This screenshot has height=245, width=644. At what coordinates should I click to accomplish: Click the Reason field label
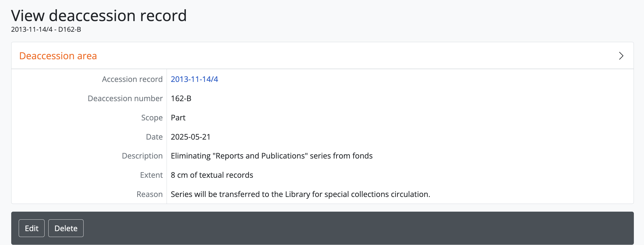[x=150, y=194]
